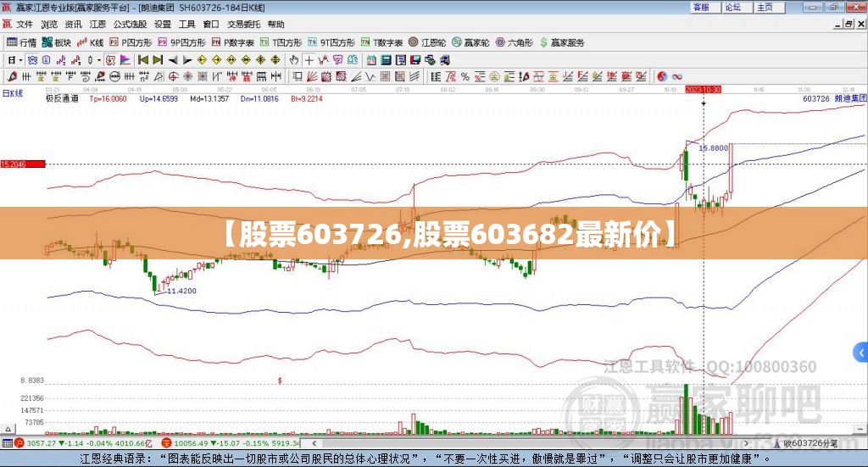
Task: Open the 公式选股 menu
Action: coord(130,25)
